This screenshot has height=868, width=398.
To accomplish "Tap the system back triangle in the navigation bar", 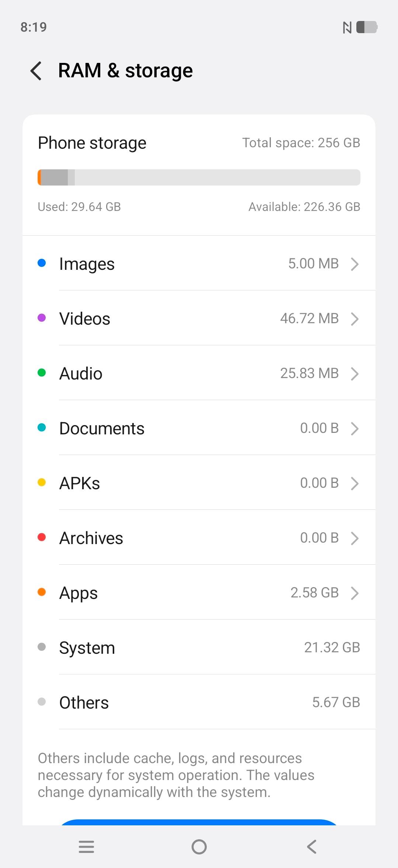I will [x=312, y=847].
